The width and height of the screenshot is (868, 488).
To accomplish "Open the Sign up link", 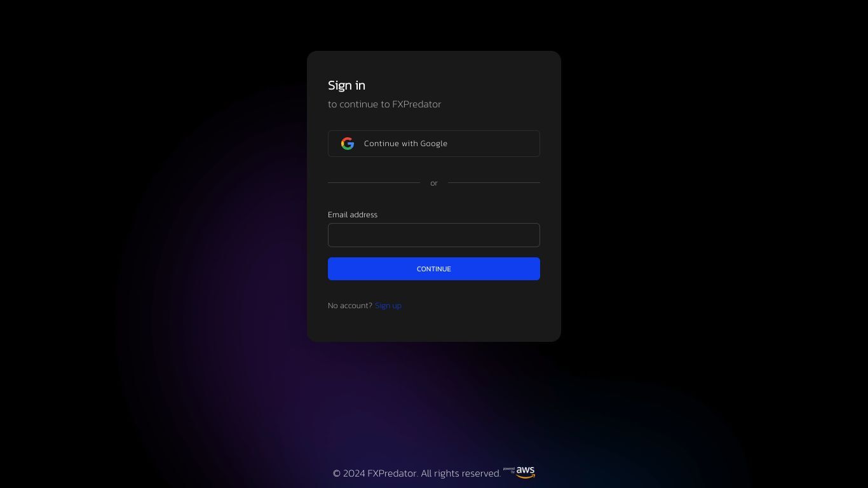I will (388, 306).
